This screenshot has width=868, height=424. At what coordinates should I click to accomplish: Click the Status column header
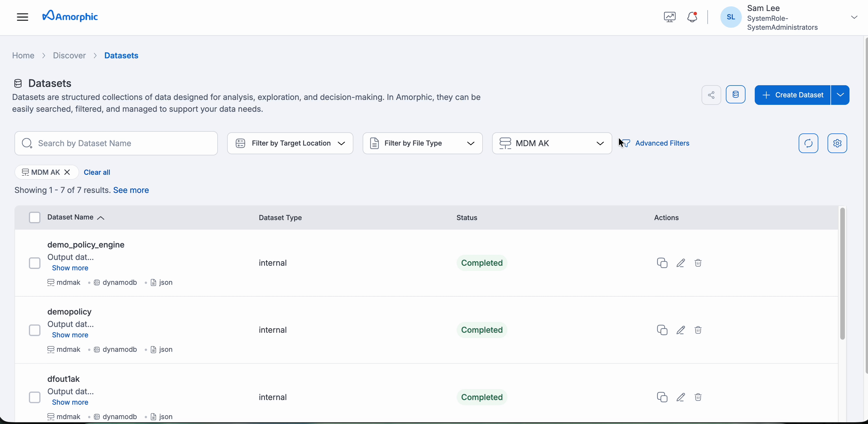tap(467, 218)
